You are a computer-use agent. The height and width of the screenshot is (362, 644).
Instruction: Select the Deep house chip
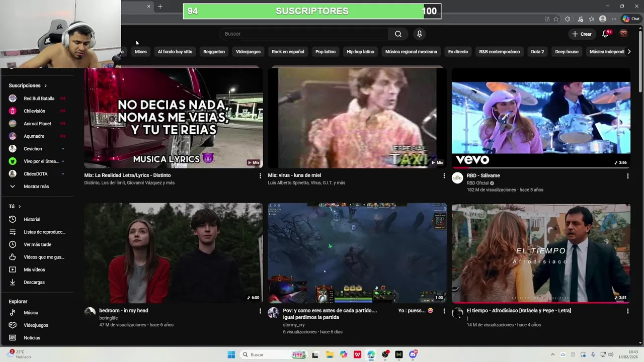click(567, 52)
